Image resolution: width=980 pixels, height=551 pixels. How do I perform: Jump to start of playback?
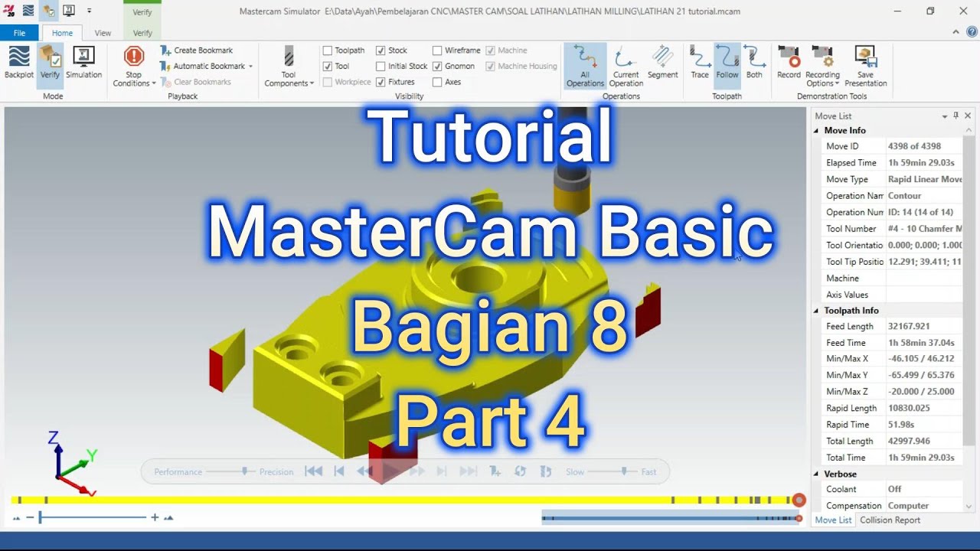[x=313, y=471]
